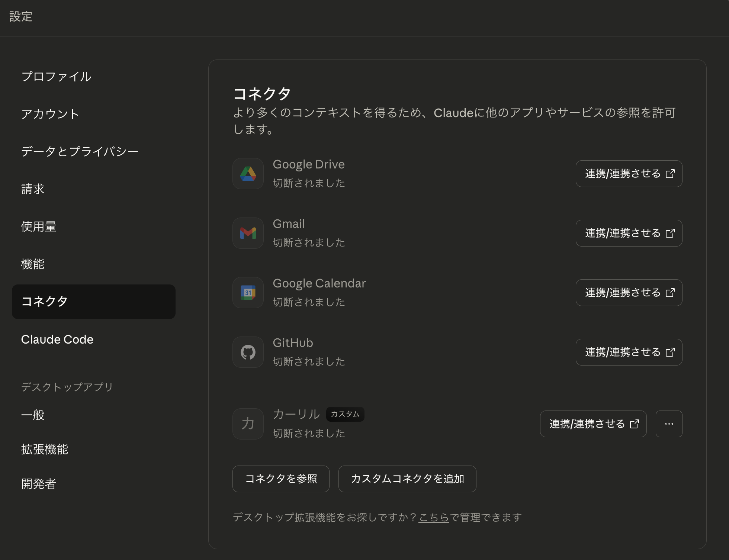Click the Google Calendar connector icon
The width and height of the screenshot is (729, 560).
(x=248, y=293)
